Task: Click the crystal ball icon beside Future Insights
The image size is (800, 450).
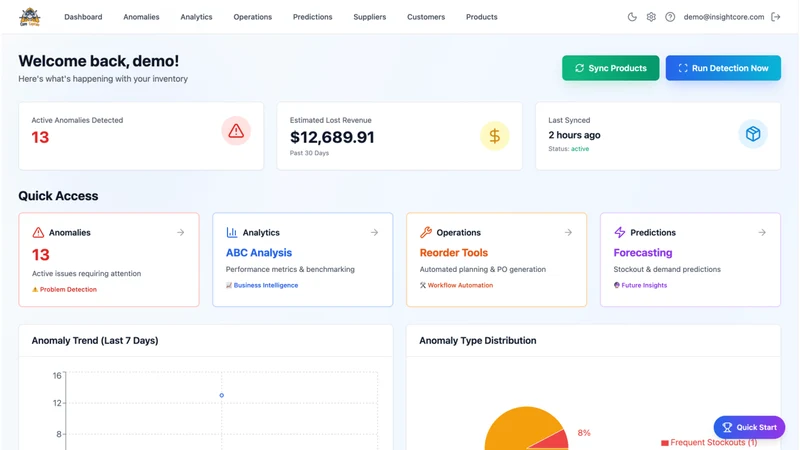Action: [x=616, y=285]
